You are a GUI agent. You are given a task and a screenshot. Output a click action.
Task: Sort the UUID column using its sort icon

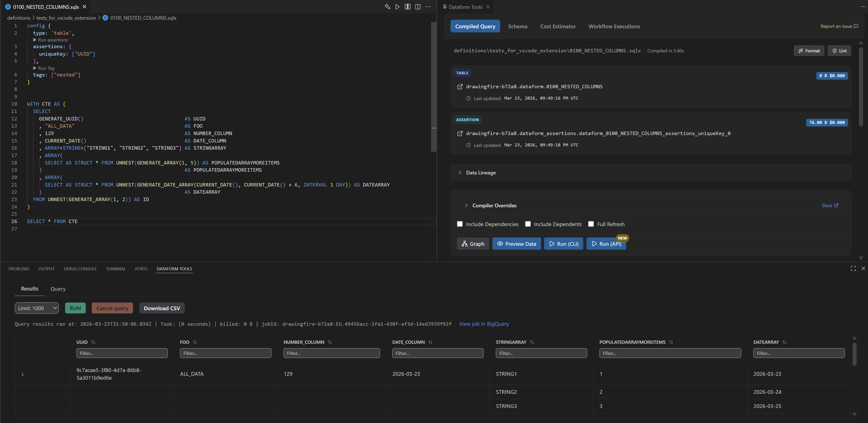[x=93, y=342]
